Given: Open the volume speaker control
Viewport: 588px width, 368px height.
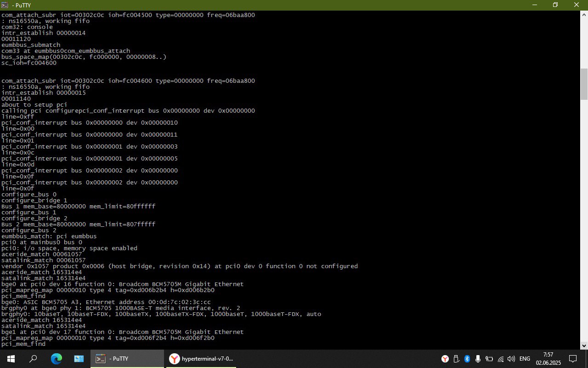Looking at the screenshot, I should pos(511,359).
